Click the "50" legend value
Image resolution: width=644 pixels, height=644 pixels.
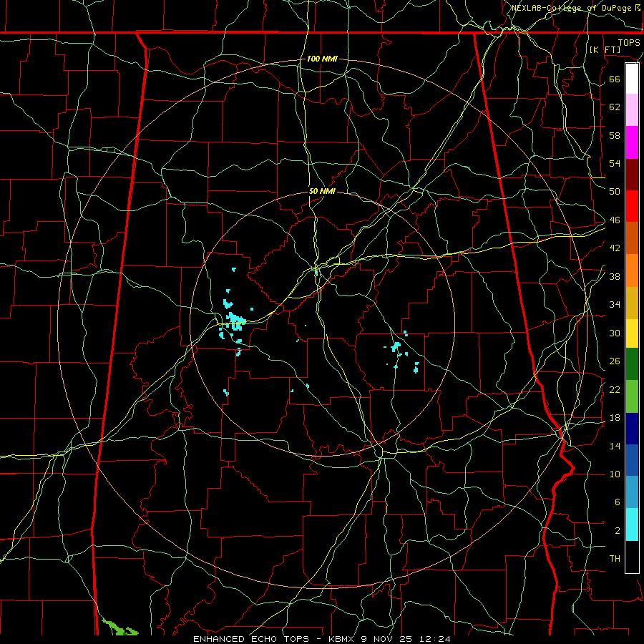(x=615, y=192)
